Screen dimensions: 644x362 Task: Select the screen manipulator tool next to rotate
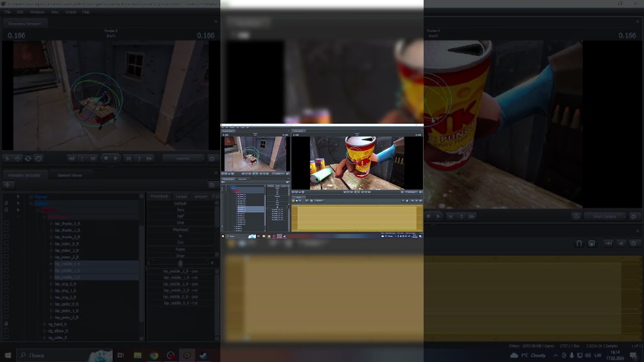tap(39, 158)
